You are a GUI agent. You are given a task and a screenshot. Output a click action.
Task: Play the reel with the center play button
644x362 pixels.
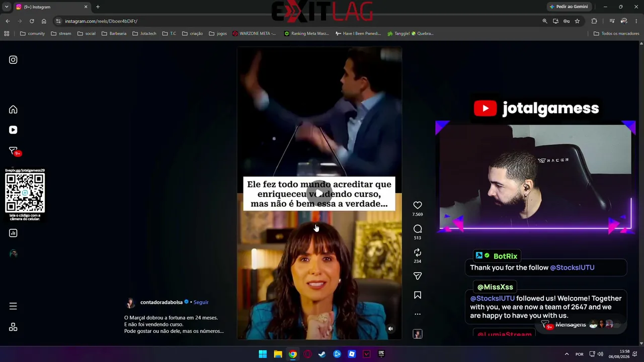319,194
